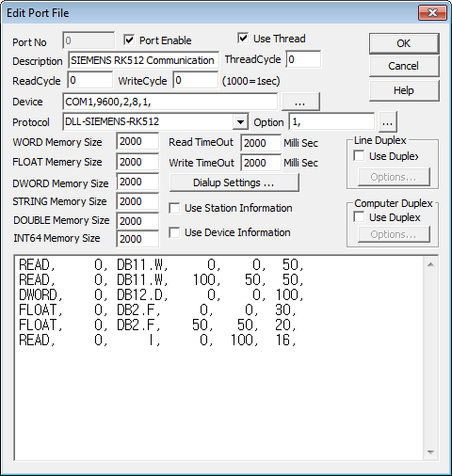Screen dimensions: 452x476
Task: Close the Edit Port File dialog
Action: 432,13
